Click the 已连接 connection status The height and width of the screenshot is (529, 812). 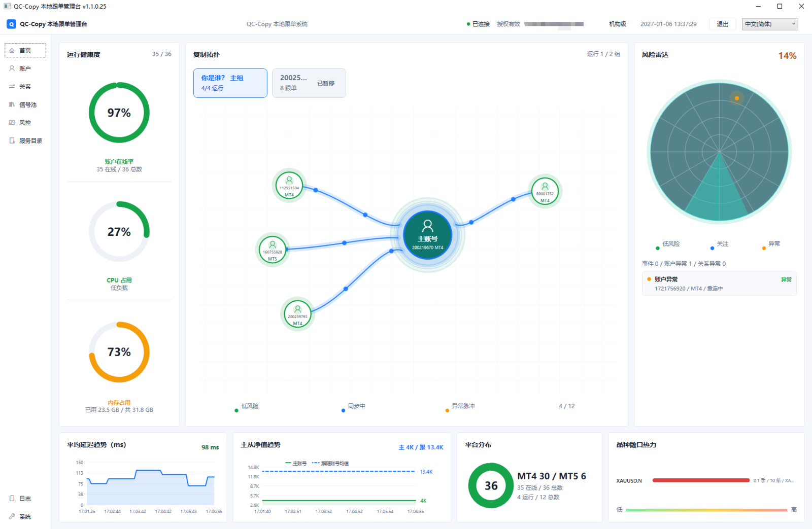point(478,24)
